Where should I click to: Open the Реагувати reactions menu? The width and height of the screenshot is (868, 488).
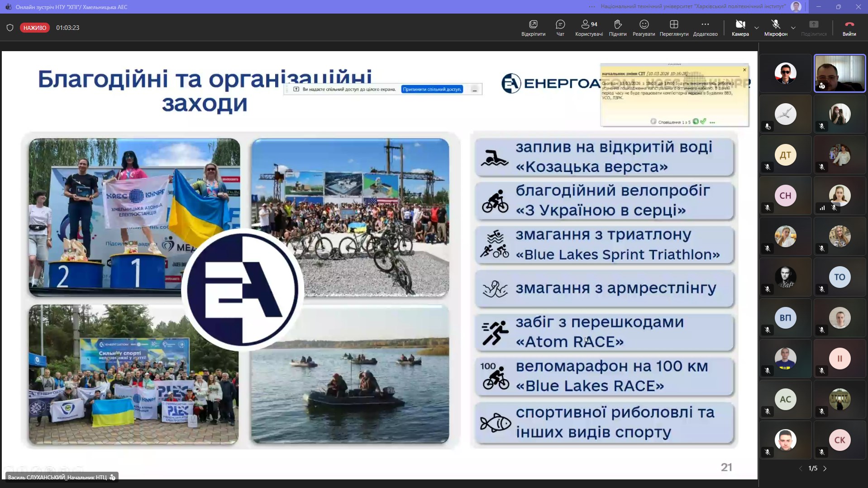(x=644, y=28)
